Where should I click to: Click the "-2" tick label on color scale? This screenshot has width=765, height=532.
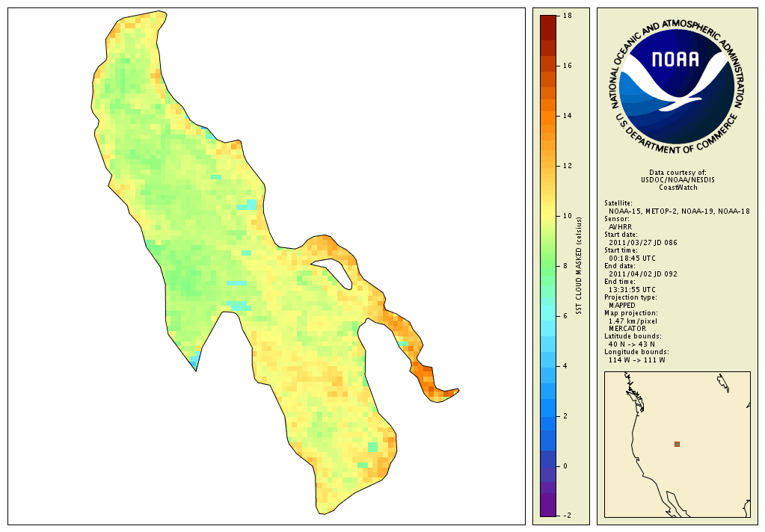coord(566,516)
